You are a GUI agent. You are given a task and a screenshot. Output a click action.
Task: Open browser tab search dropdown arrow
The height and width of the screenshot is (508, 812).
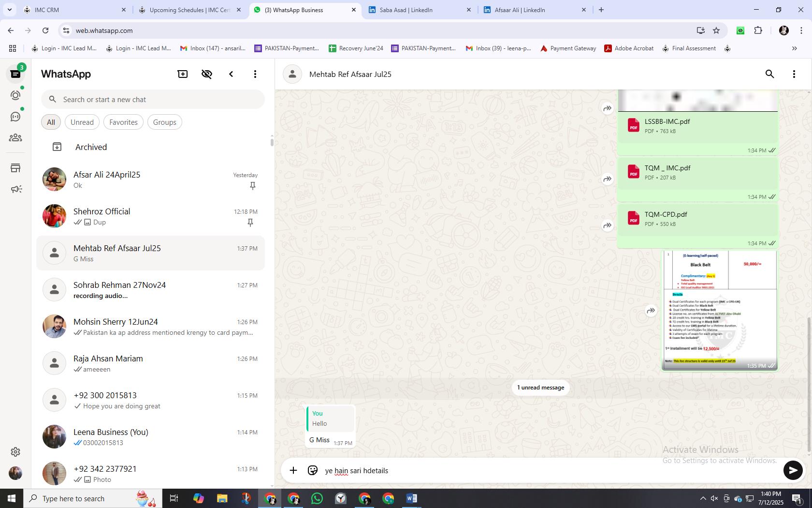[9, 10]
